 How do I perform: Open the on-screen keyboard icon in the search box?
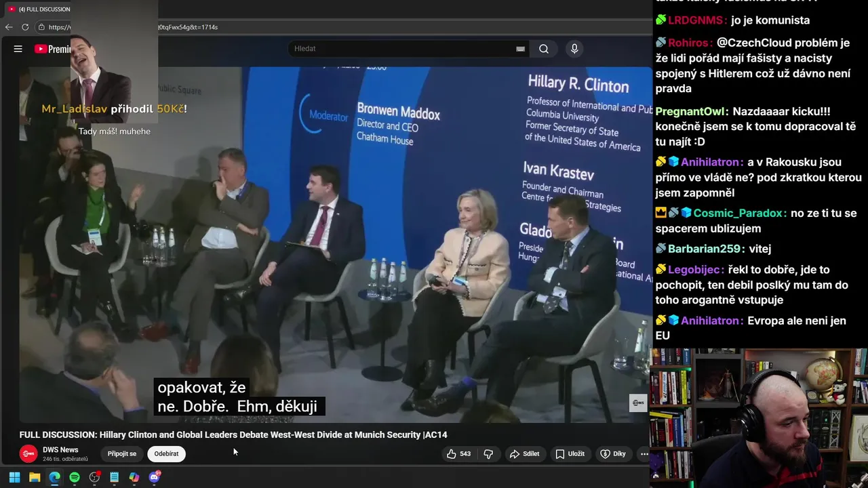click(520, 49)
